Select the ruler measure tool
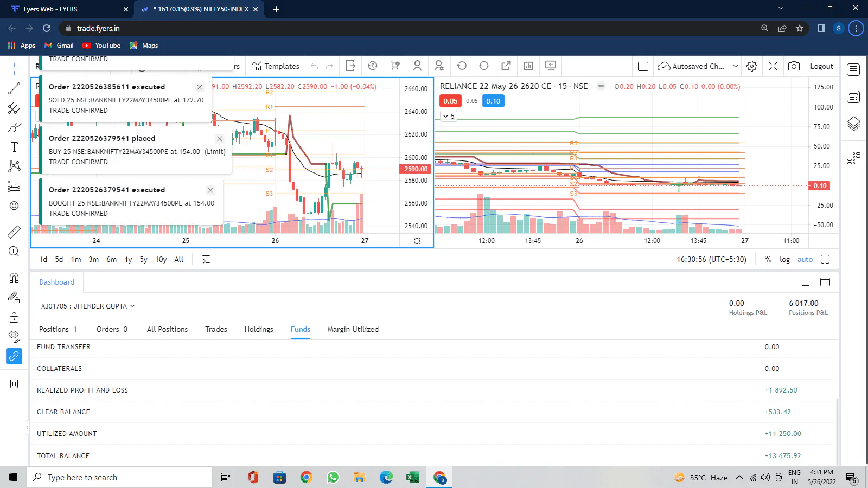868x488 pixels. (x=14, y=232)
